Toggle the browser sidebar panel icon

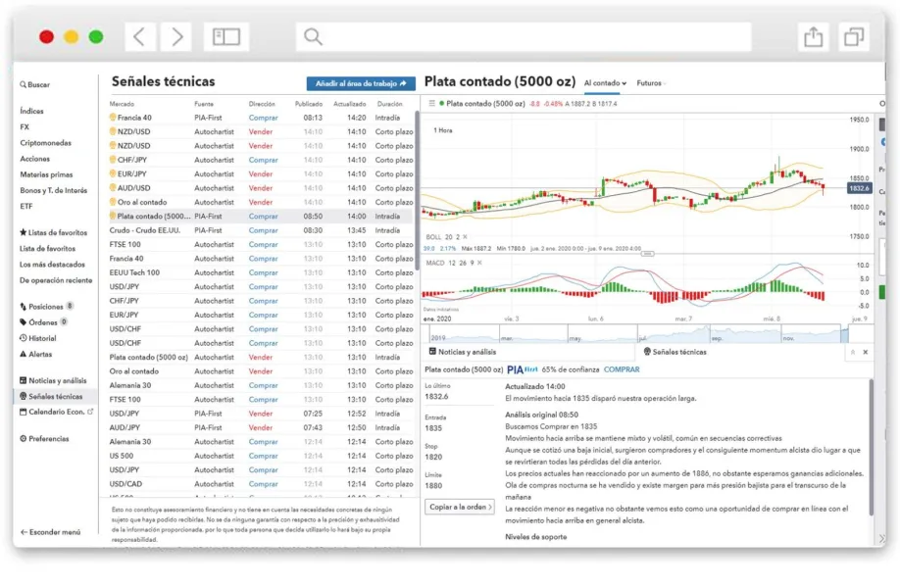[x=226, y=36]
